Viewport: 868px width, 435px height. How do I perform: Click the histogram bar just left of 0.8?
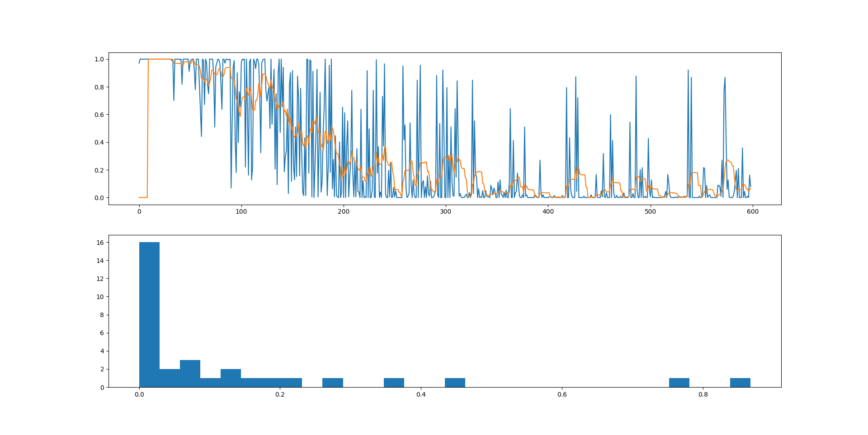coord(679,383)
